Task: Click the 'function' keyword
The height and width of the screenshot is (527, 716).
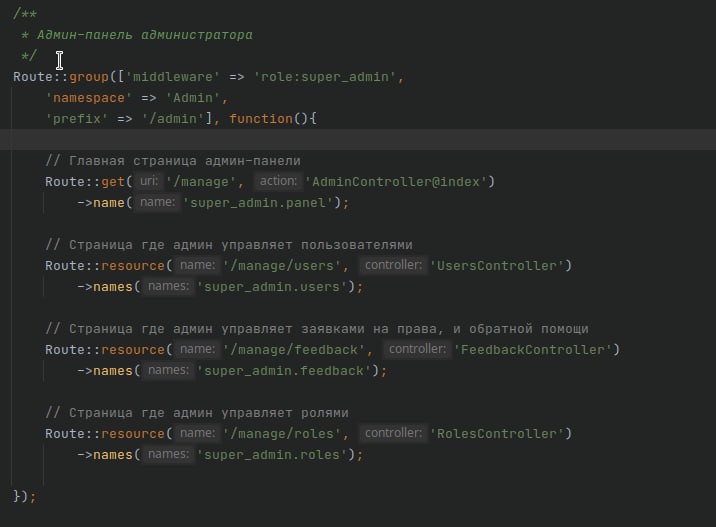Action: point(261,119)
